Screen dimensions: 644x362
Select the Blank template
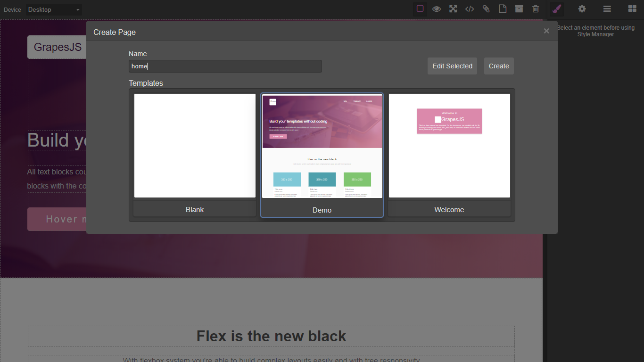pyautogui.click(x=195, y=145)
